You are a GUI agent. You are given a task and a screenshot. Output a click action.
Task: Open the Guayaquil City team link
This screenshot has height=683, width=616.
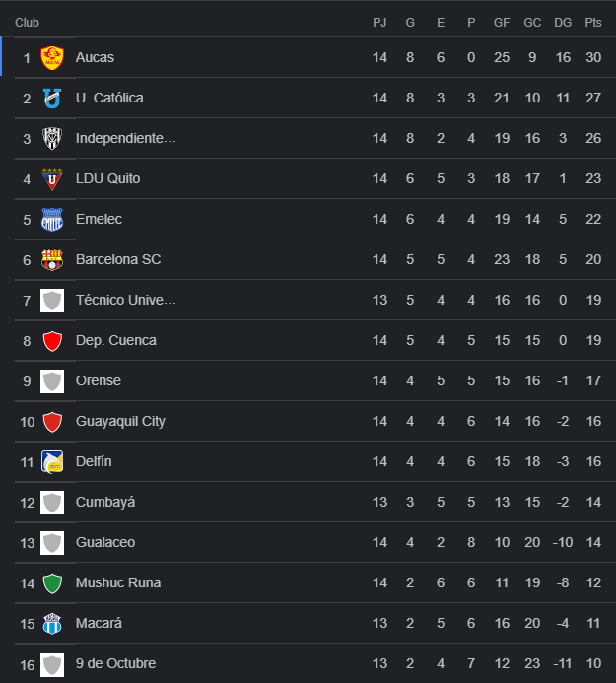(120, 422)
